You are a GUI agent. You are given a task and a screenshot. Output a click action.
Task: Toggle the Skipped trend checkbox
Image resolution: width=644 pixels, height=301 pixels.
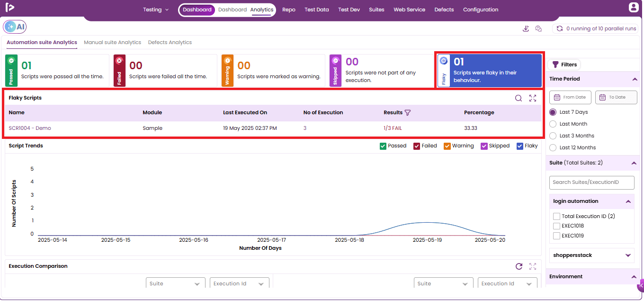click(x=484, y=146)
